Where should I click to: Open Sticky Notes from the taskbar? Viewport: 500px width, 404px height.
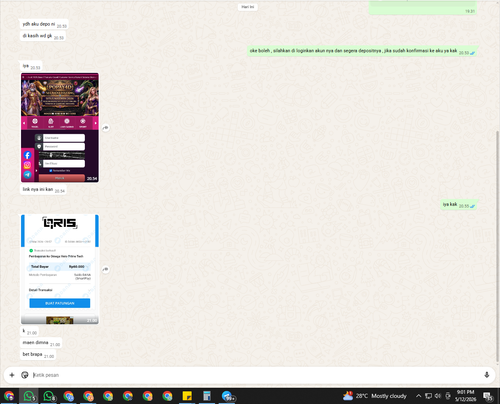coord(187,396)
